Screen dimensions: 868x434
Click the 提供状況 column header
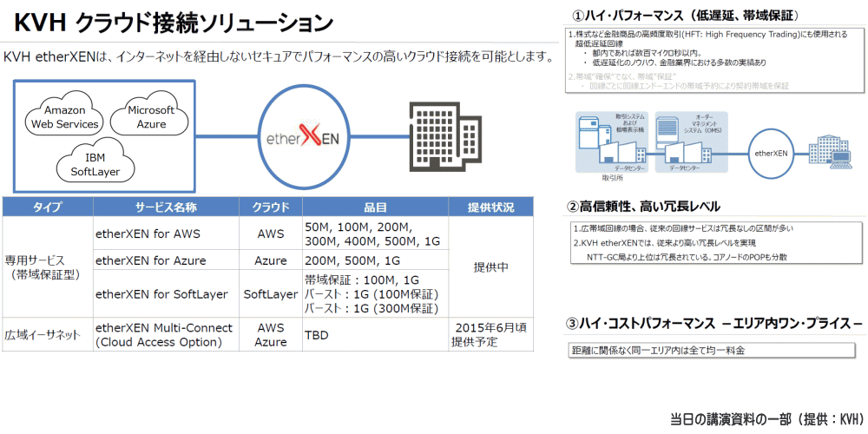(491, 207)
